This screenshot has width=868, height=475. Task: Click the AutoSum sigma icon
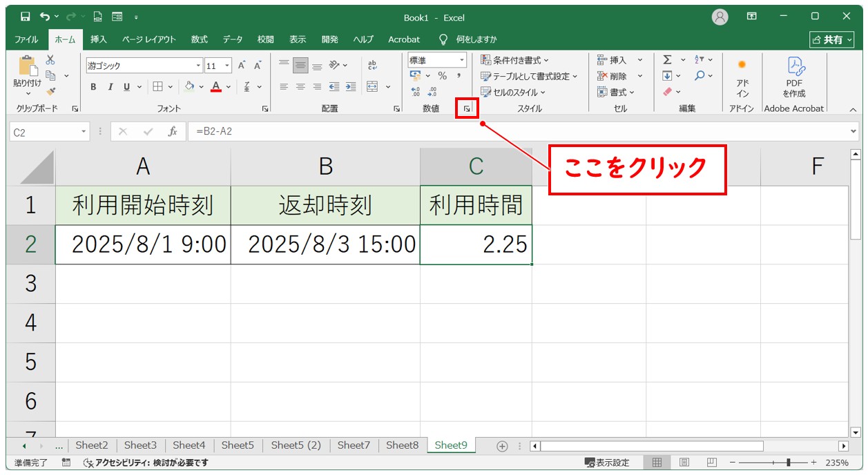667,60
